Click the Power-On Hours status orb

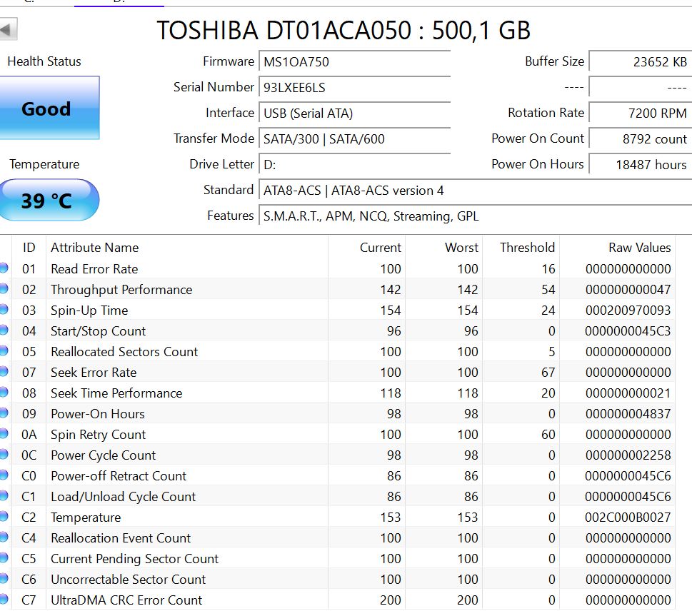[x=4, y=413]
